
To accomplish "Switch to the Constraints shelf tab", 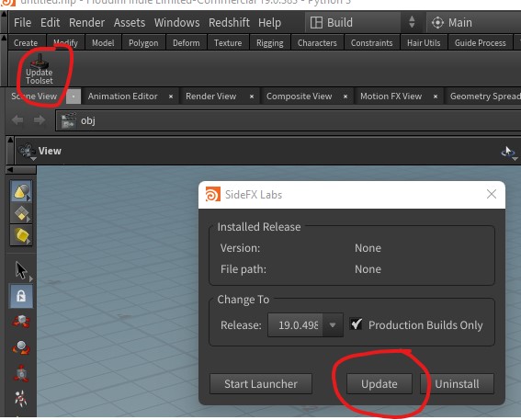I will coord(371,43).
